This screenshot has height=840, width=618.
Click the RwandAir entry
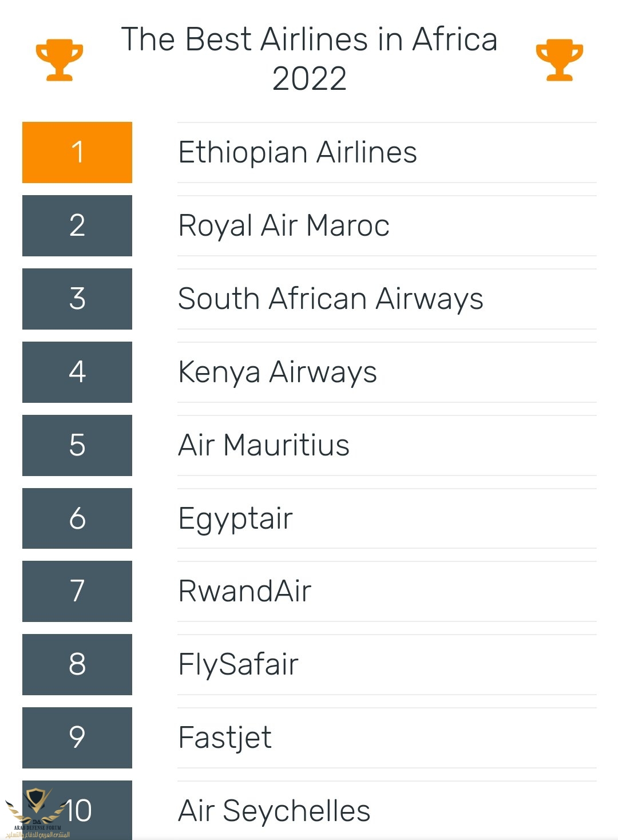245,591
